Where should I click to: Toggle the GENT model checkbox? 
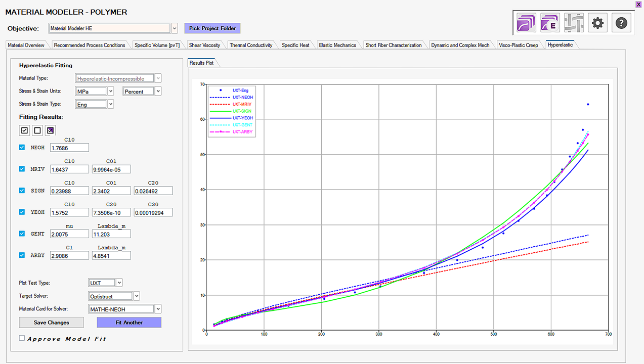point(22,234)
